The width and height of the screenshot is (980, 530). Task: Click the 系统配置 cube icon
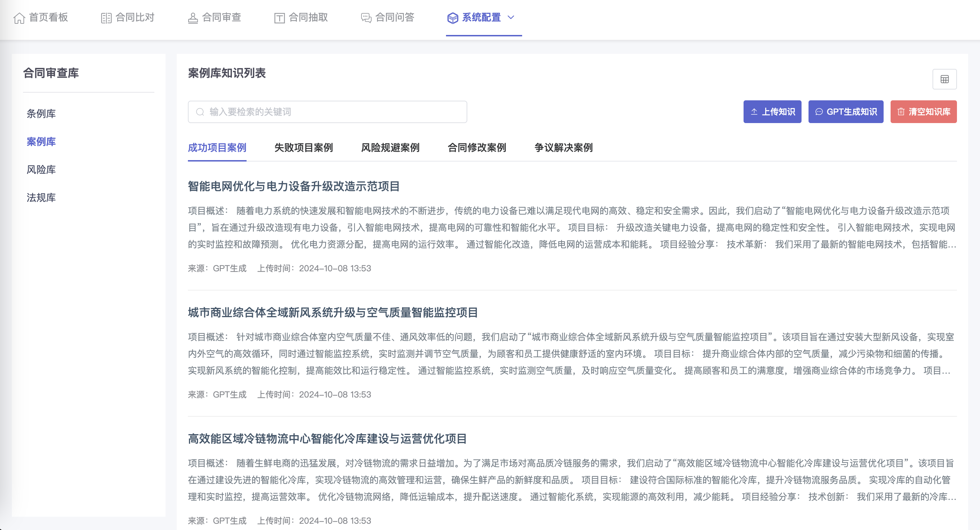point(452,18)
